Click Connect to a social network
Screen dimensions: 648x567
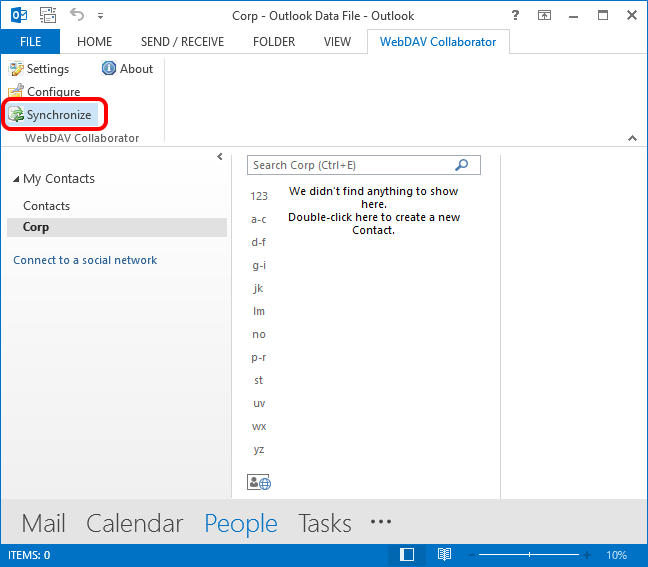pos(85,260)
